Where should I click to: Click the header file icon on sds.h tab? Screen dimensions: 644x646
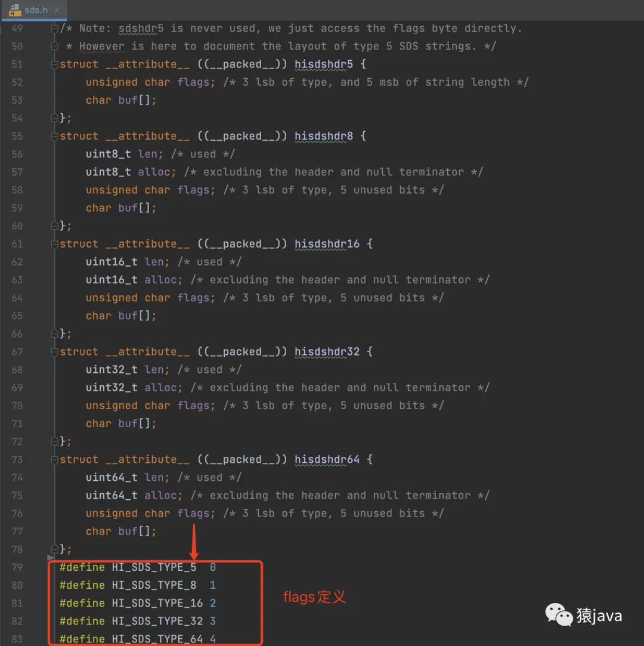15,10
